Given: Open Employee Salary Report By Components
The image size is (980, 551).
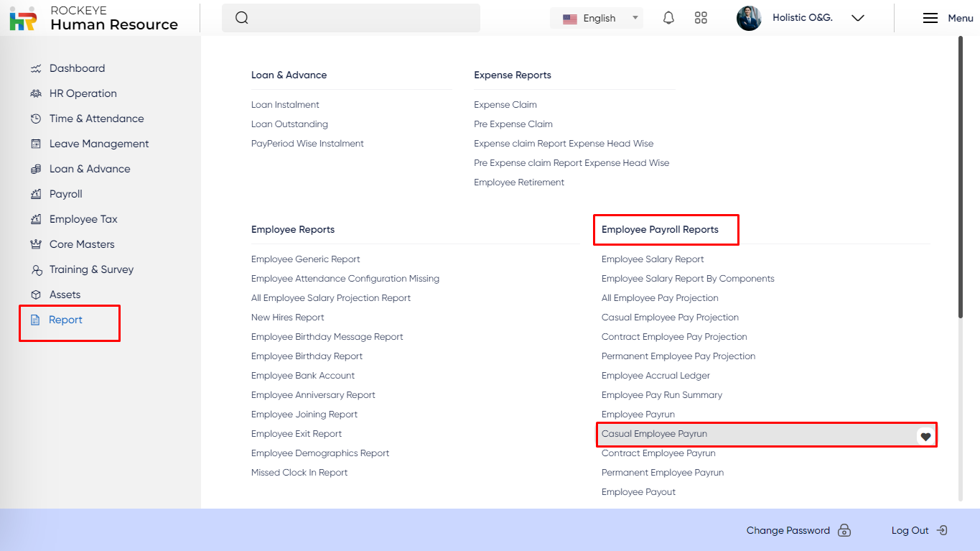Looking at the screenshot, I should point(688,279).
